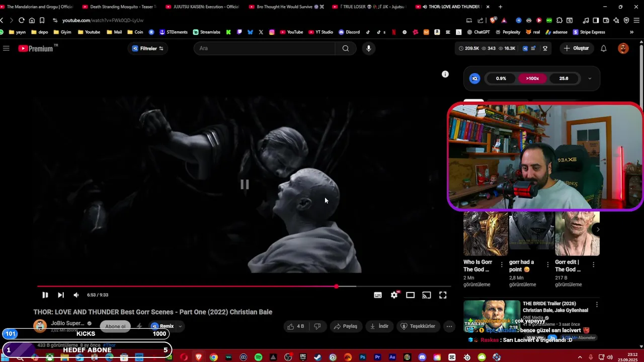644x362 pixels.
Task: Open Discord bookmark
Action: (349, 32)
